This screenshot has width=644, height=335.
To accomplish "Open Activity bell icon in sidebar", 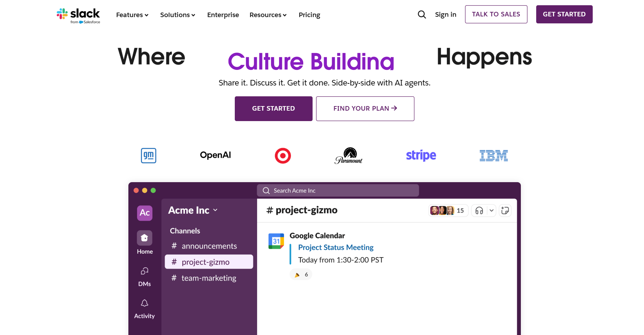I will coord(144,303).
